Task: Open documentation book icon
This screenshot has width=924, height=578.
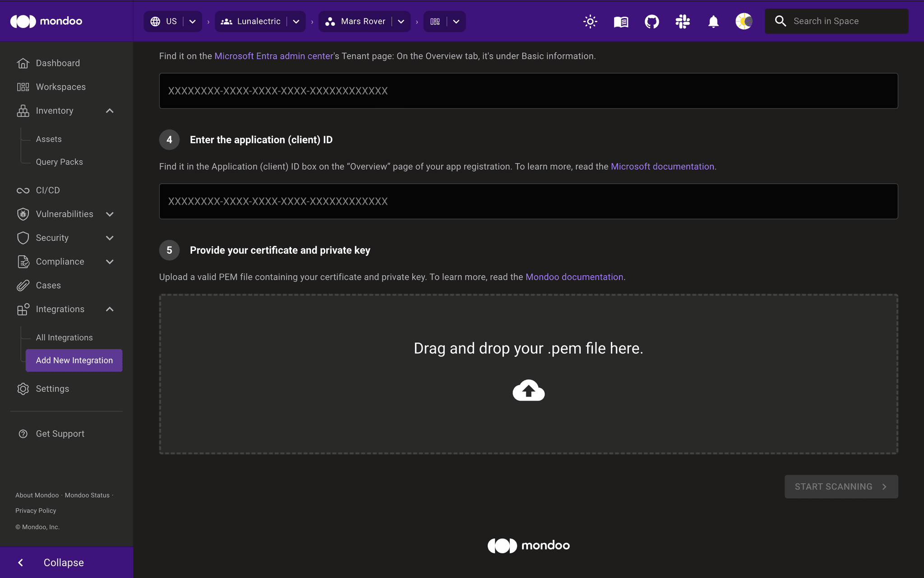Action: coord(621,21)
